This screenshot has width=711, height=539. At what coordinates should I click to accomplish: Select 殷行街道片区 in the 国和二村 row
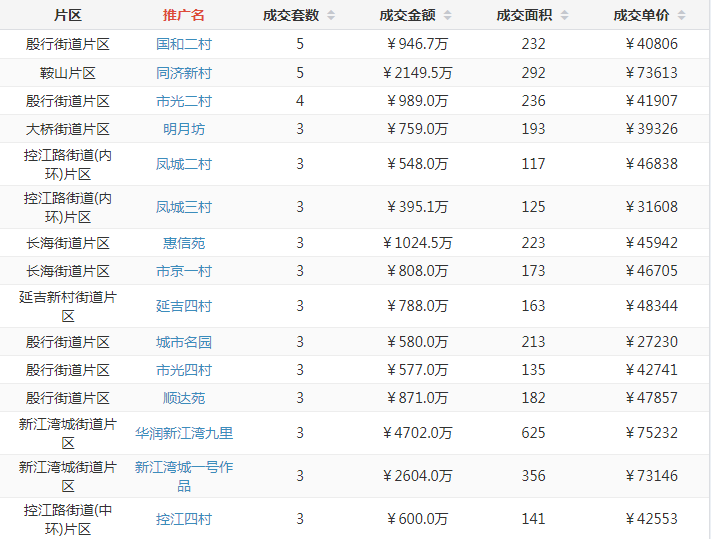click(68, 44)
